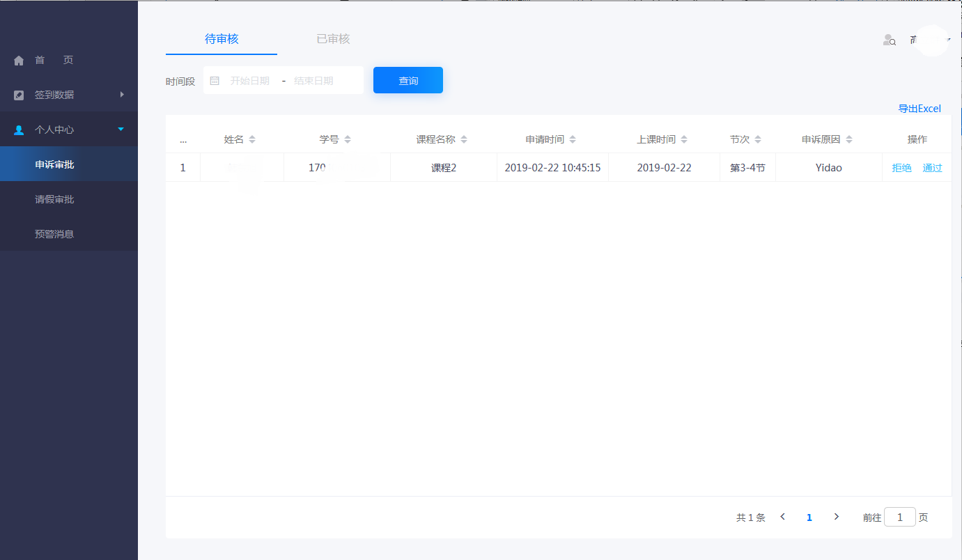Collapse the 个人中心 menu arrow

point(121,130)
